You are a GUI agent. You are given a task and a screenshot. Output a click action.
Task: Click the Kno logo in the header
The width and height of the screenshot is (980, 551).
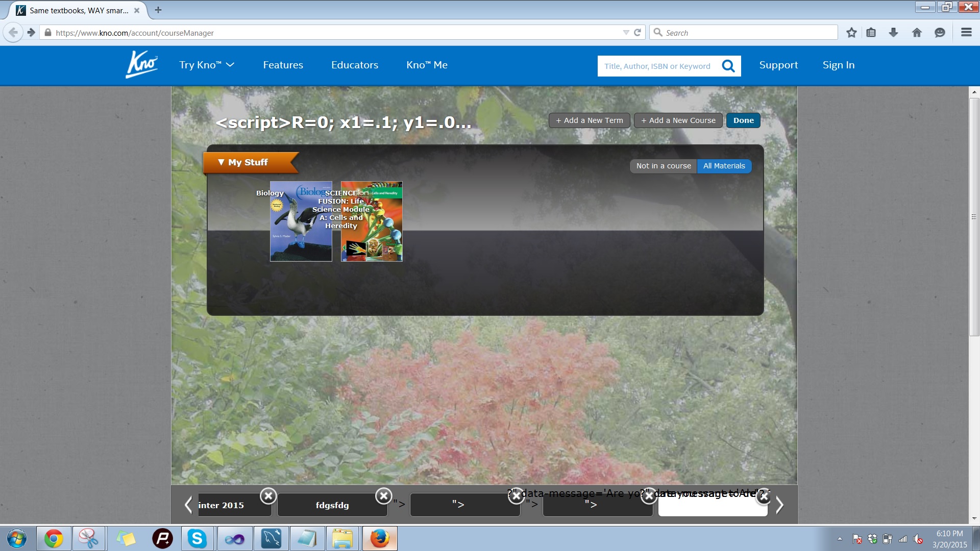[x=141, y=64]
